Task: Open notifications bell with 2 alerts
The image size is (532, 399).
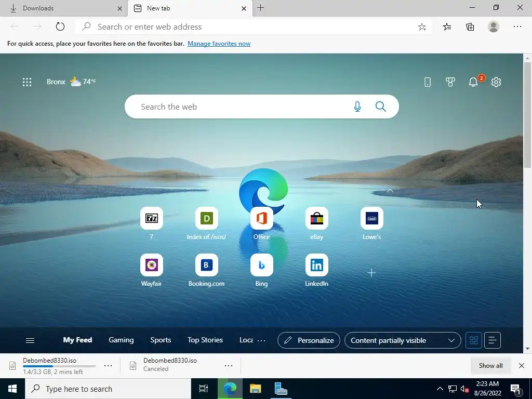Action: coord(473,82)
